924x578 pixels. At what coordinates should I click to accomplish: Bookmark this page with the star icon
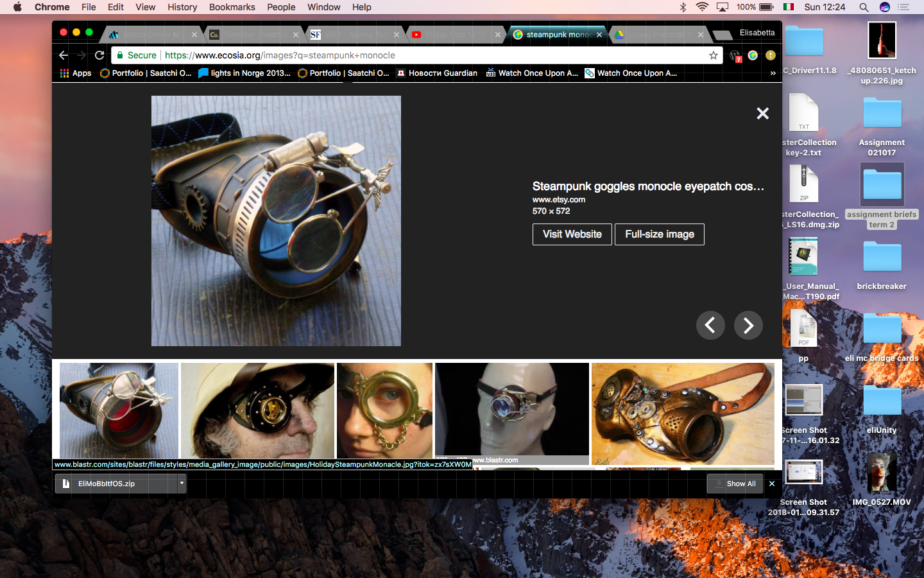[x=713, y=55]
